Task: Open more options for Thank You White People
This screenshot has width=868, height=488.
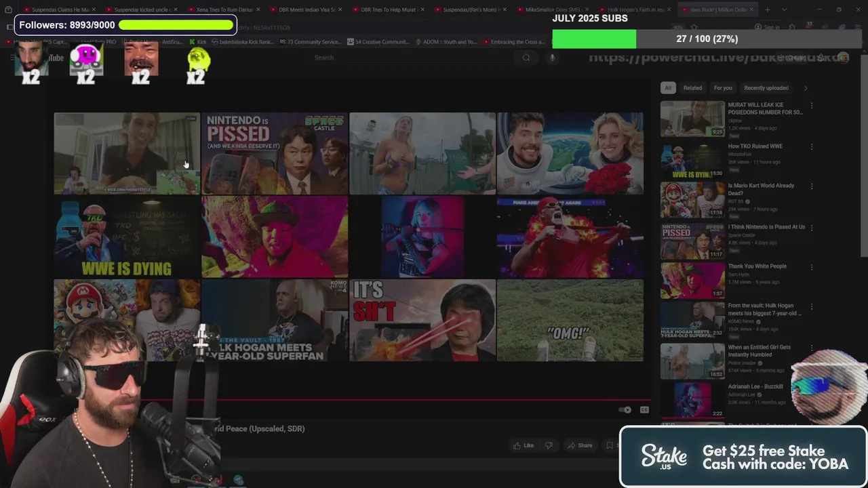Action: point(812,266)
